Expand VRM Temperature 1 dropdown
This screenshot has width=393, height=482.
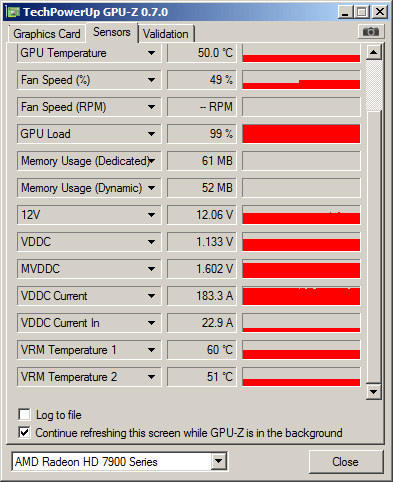[x=151, y=350]
